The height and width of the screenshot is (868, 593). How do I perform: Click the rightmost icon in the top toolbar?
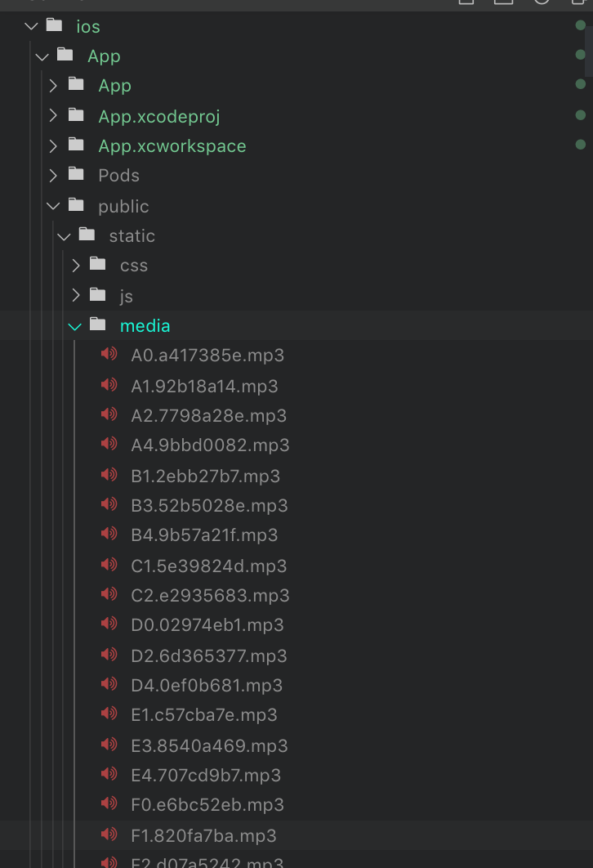click(x=582, y=5)
